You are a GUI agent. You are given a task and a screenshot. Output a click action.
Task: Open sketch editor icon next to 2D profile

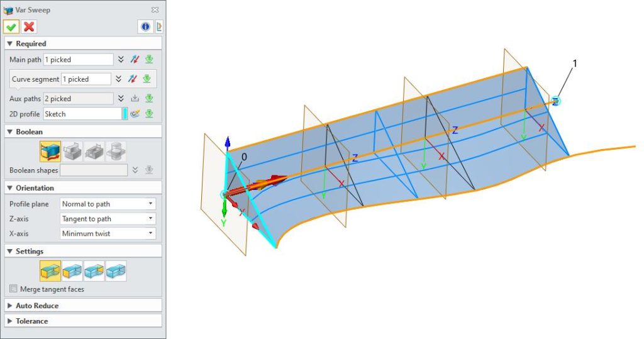135,114
